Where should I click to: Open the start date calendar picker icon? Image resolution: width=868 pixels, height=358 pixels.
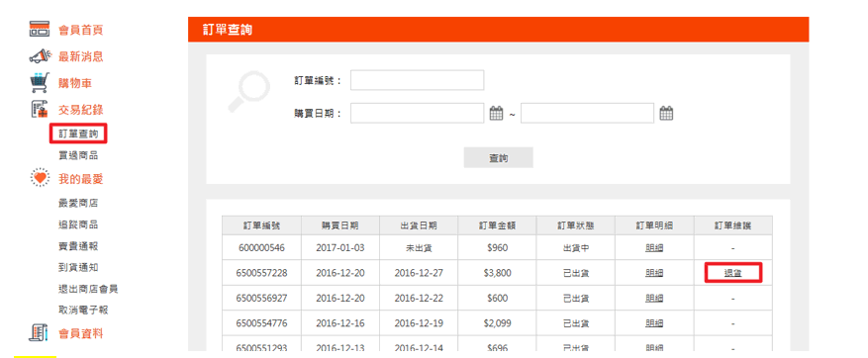tap(497, 114)
